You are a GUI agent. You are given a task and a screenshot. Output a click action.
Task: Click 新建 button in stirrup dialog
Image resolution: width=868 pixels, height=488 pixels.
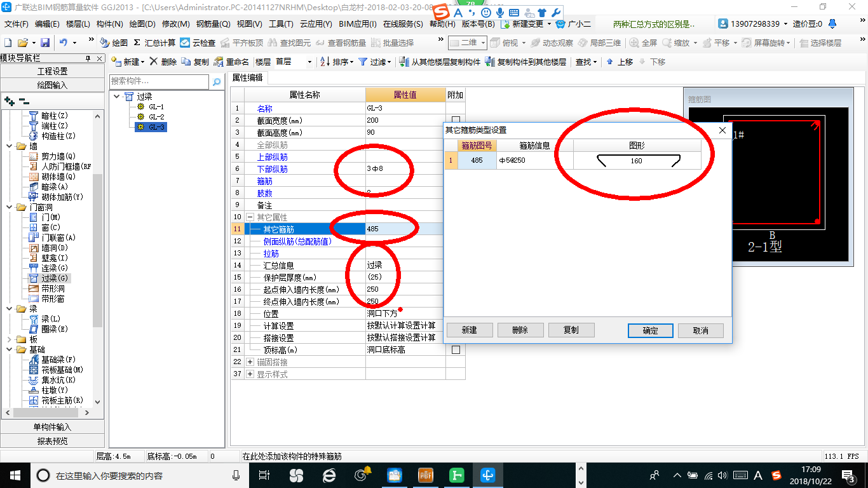click(470, 330)
